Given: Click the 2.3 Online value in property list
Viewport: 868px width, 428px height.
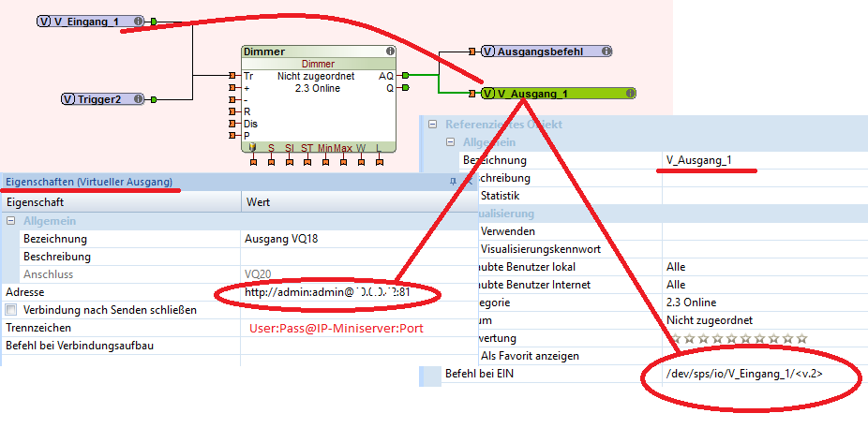Looking at the screenshot, I should point(692,303).
